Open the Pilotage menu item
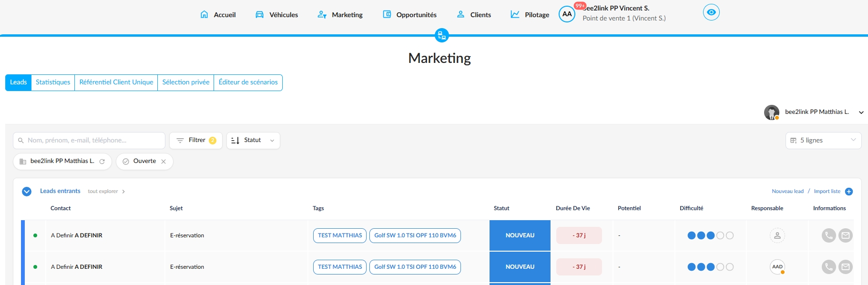This screenshot has height=285, width=868. [530, 15]
